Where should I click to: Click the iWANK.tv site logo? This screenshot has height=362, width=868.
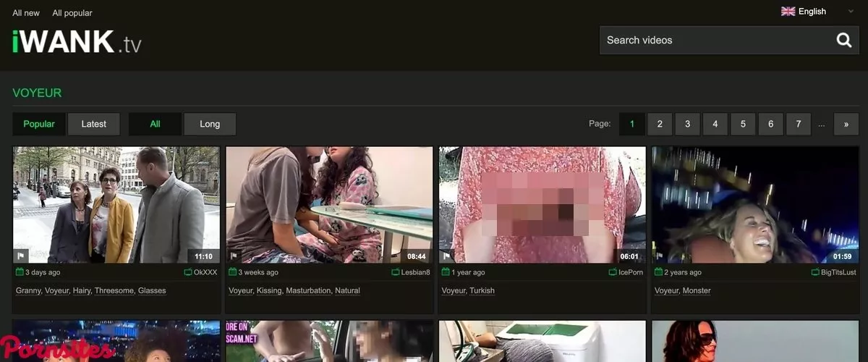click(x=77, y=42)
